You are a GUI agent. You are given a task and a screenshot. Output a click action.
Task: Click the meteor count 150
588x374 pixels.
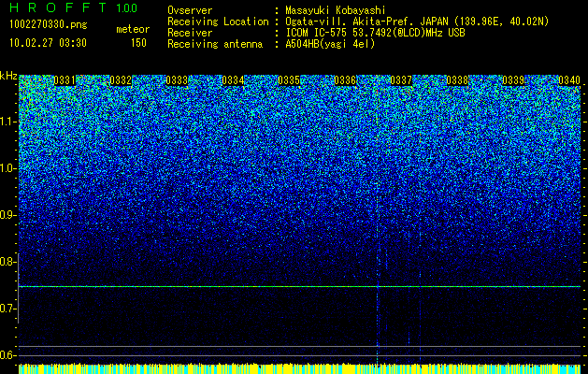(x=138, y=43)
